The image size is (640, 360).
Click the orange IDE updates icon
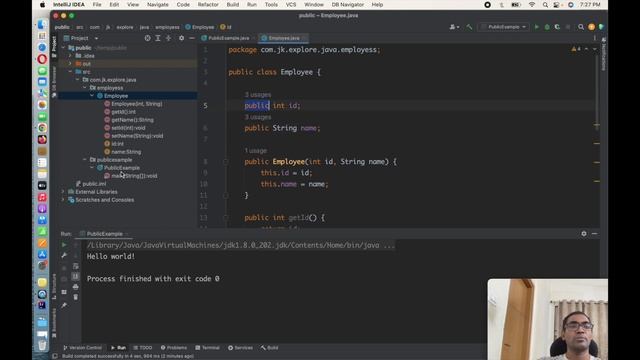tap(591, 27)
